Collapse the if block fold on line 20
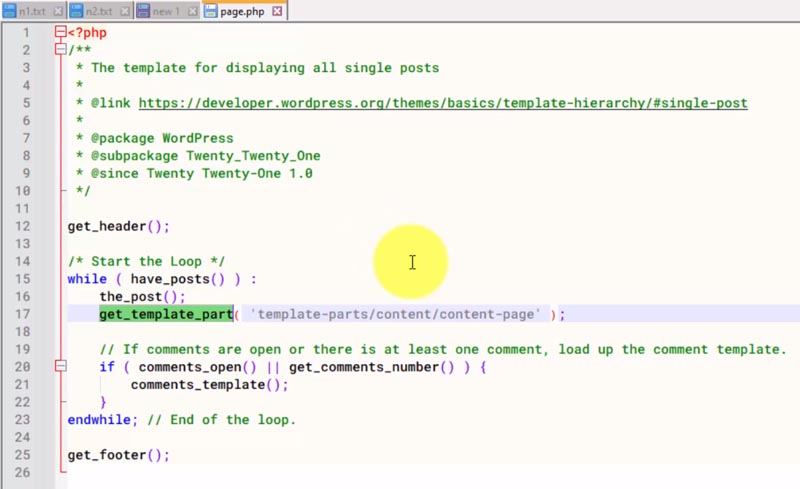Viewport: 800px width, 489px height. [x=61, y=366]
